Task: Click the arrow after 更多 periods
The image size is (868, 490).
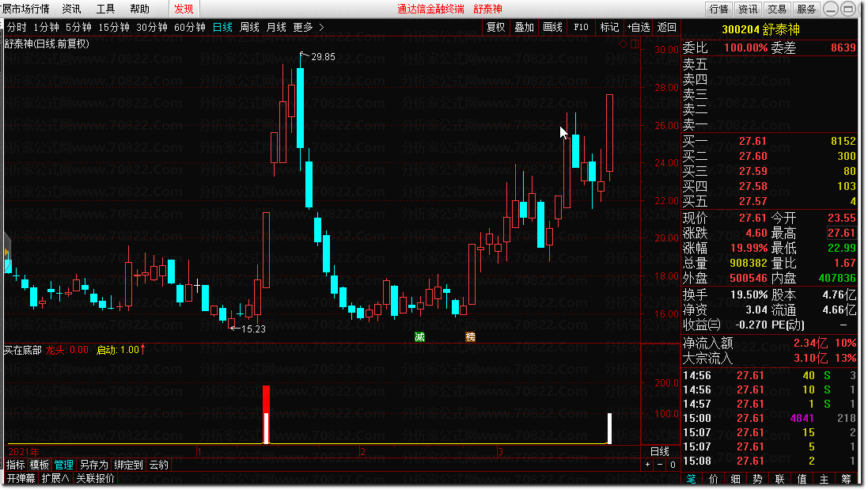Action: (321, 27)
